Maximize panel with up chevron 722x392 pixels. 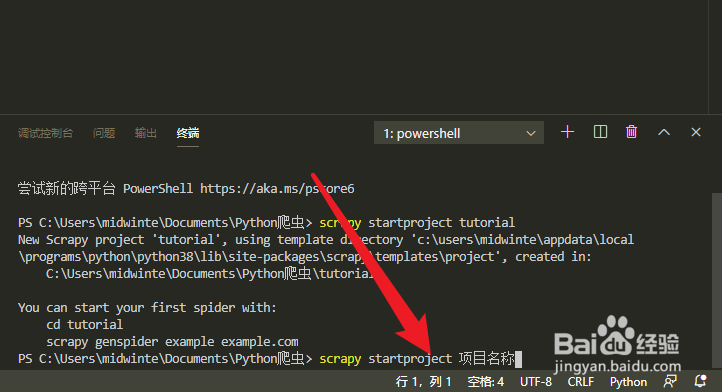[x=664, y=132]
